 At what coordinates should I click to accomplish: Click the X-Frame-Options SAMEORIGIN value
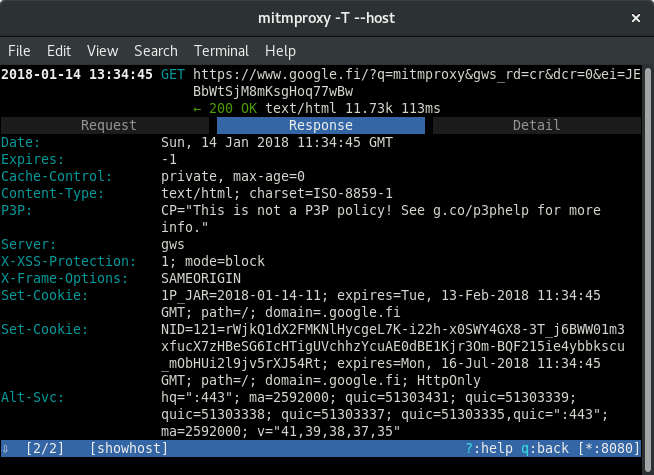coord(201,278)
